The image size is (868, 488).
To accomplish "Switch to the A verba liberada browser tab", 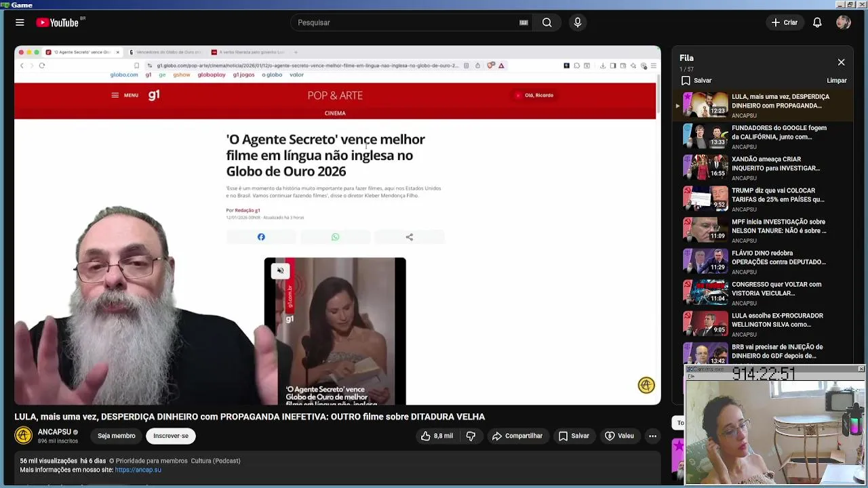I will click(247, 52).
